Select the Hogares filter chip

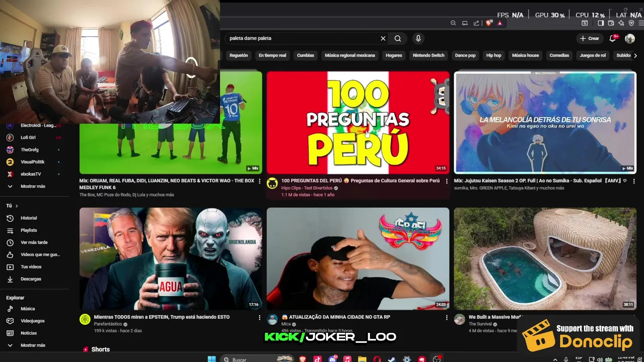[394, 55]
